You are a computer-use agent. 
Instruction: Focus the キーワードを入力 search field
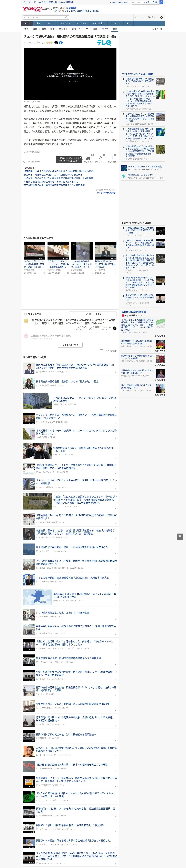44,18
